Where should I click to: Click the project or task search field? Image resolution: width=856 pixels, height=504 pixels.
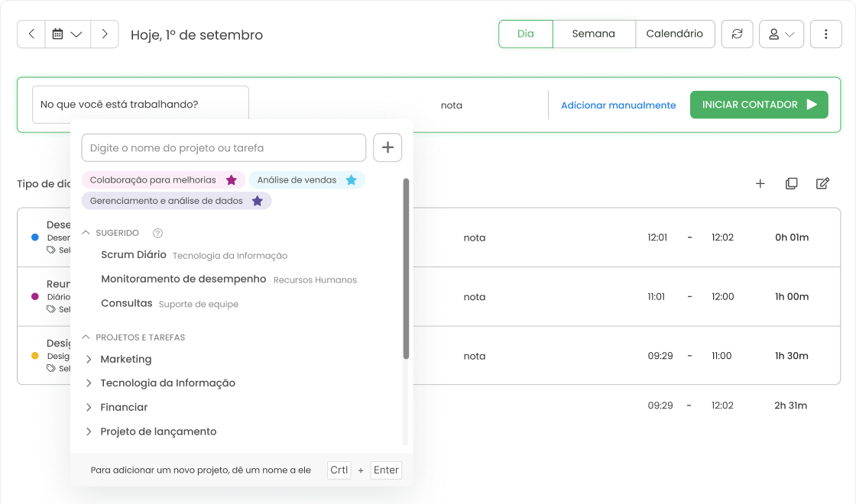(223, 148)
